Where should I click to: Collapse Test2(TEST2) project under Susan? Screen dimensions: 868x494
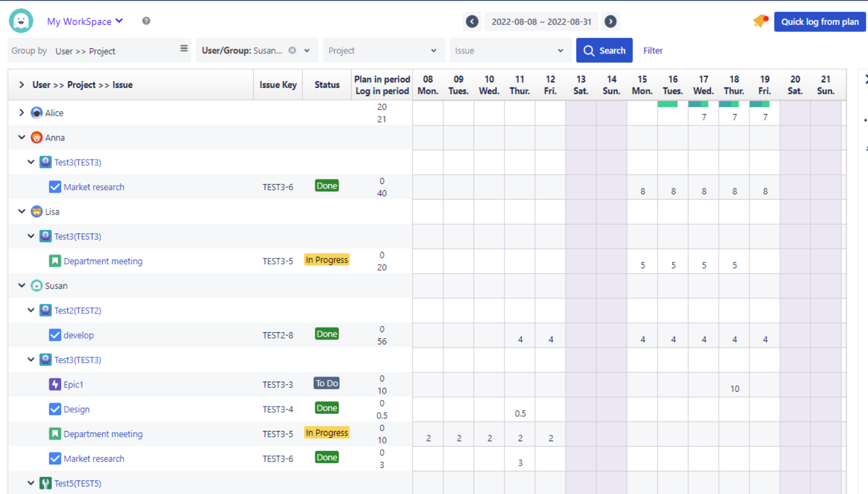point(31,310)
